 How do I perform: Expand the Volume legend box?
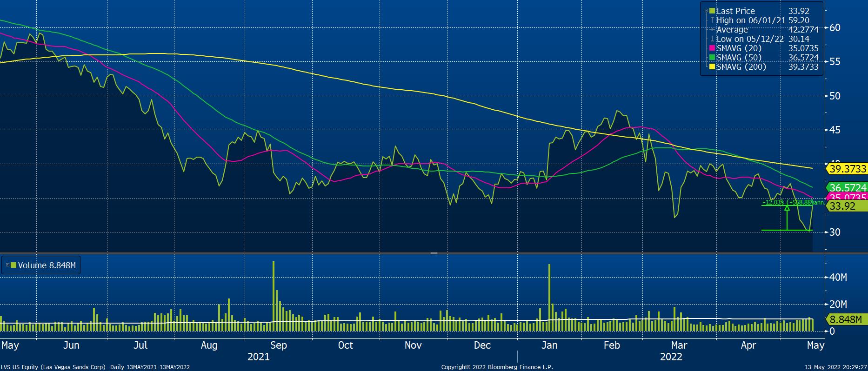(x=7, y=265)
